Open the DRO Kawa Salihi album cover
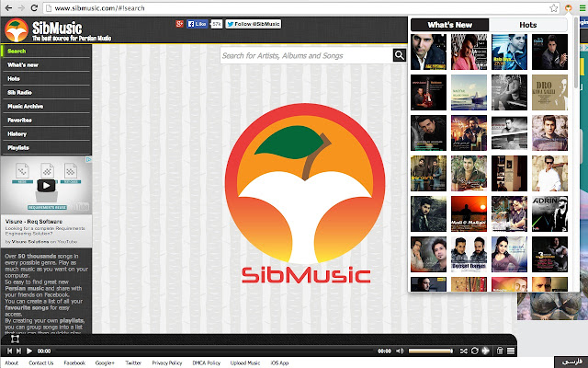This screenshot has height=368, width=588. click(549, 92)
